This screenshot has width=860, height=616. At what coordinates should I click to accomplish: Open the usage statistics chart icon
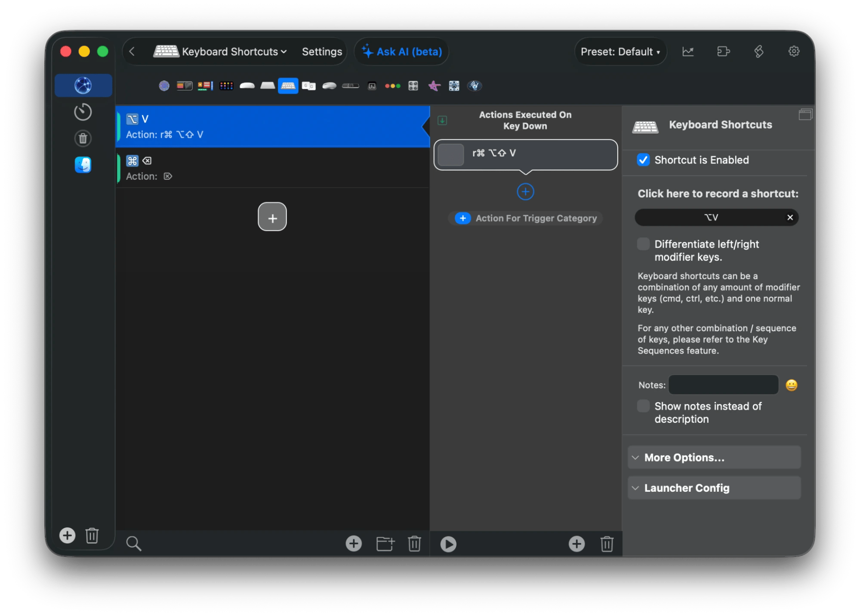[x=688, y=52]
